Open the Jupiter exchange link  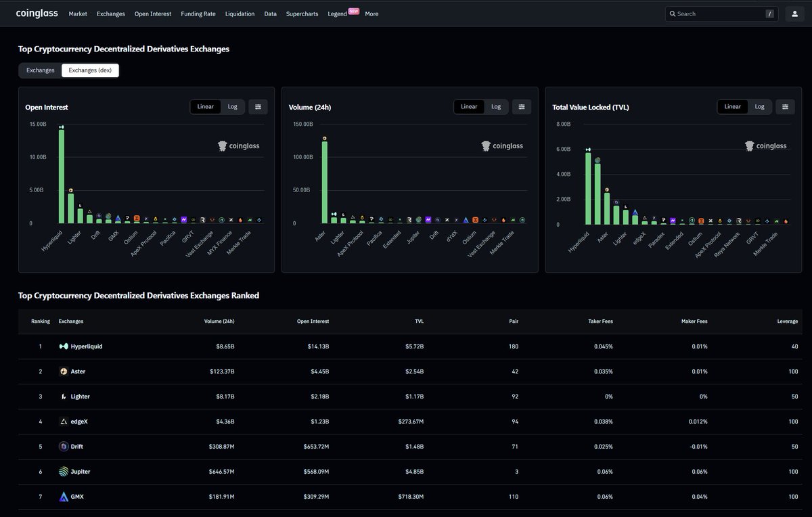point(81,472)
